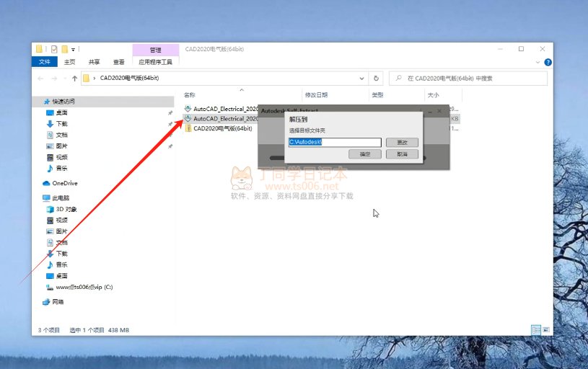Sort by the 修改日期 column header
This screenshot has width=588, height=369.
[316, 95]
